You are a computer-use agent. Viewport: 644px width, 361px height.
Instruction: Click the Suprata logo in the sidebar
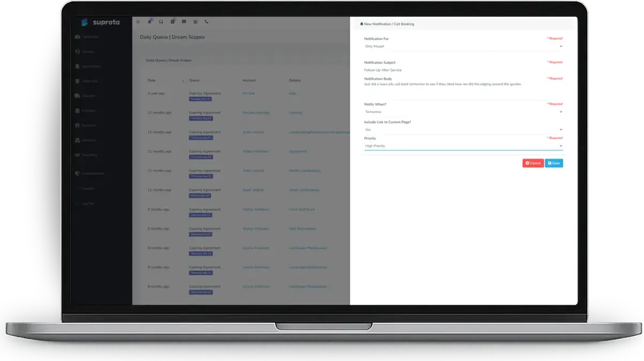(101, 22)
